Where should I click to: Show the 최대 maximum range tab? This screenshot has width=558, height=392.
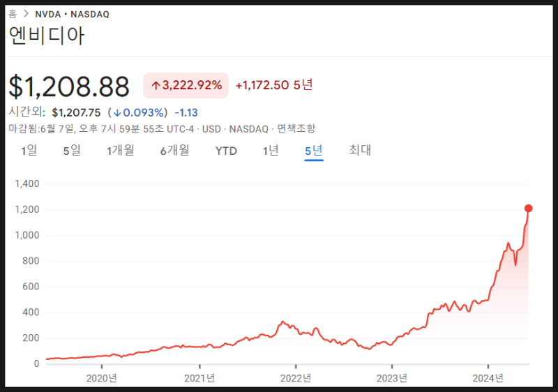tap(360, 150)
